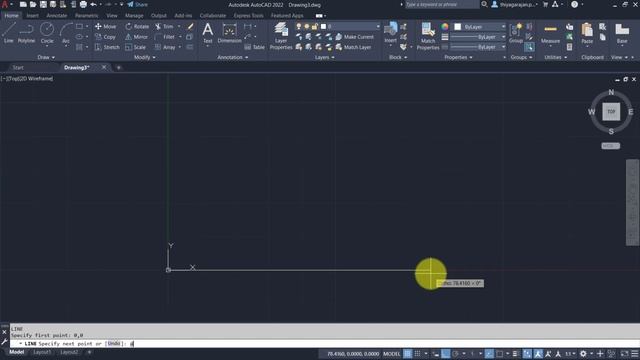The height and width of the screenshot is (360, 640).
Task: Toggle grid display in status bar
Action: [407, 354]
